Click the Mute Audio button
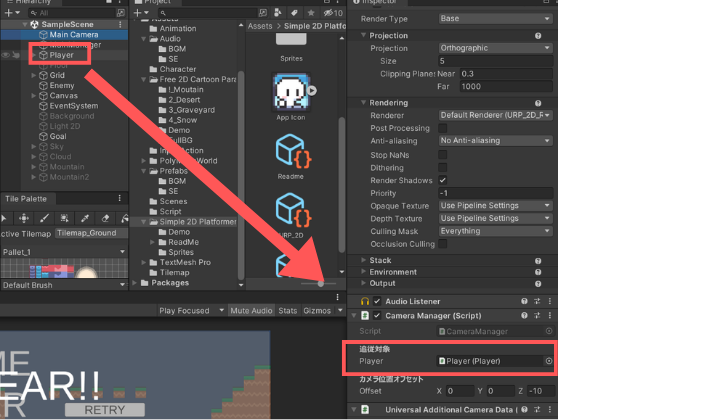This screenshot has height=420, width=710. click(250, 311)
